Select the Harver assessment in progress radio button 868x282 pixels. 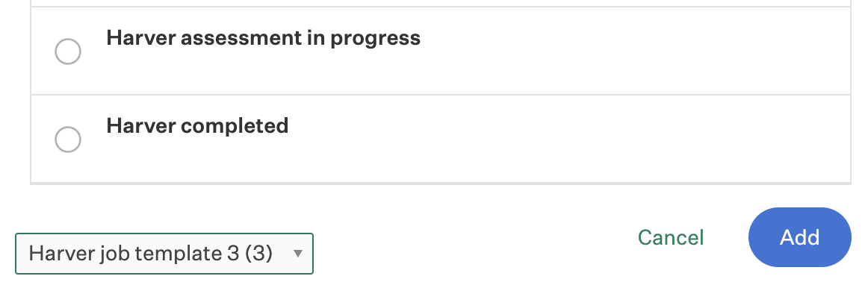[68, 51]
